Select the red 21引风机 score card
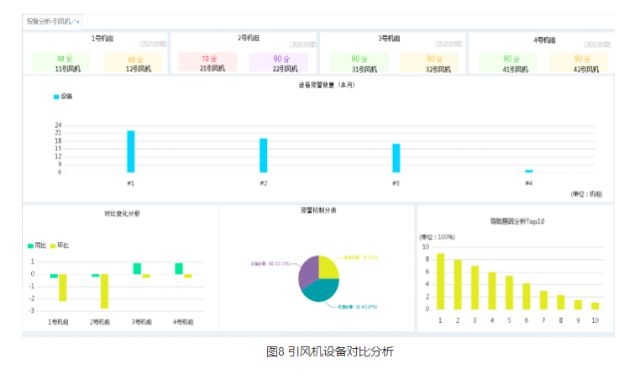 click(207, 62)
